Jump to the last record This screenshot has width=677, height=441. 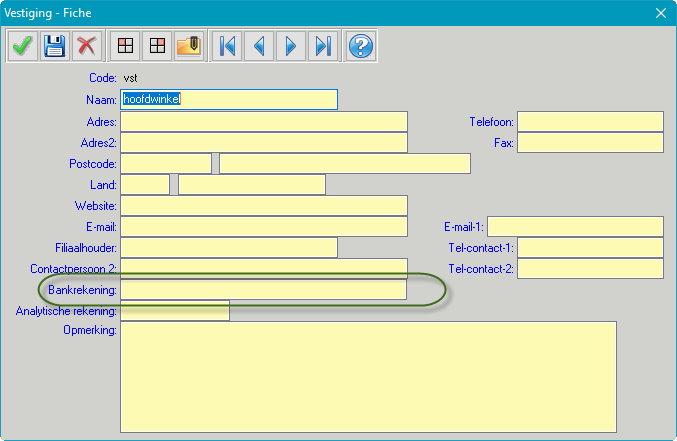pos(322,46)
